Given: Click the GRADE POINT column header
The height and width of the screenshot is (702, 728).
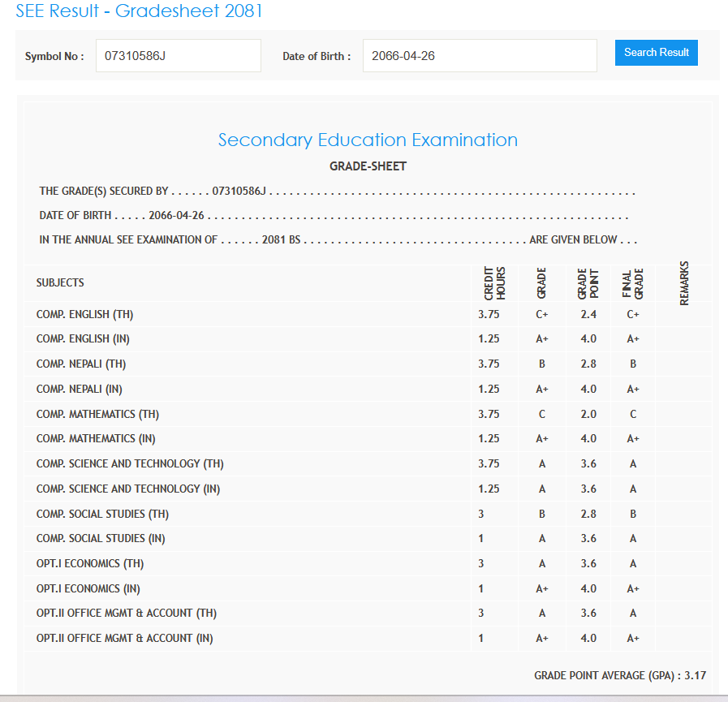Looking at the screenshot, I should point(588,283).
